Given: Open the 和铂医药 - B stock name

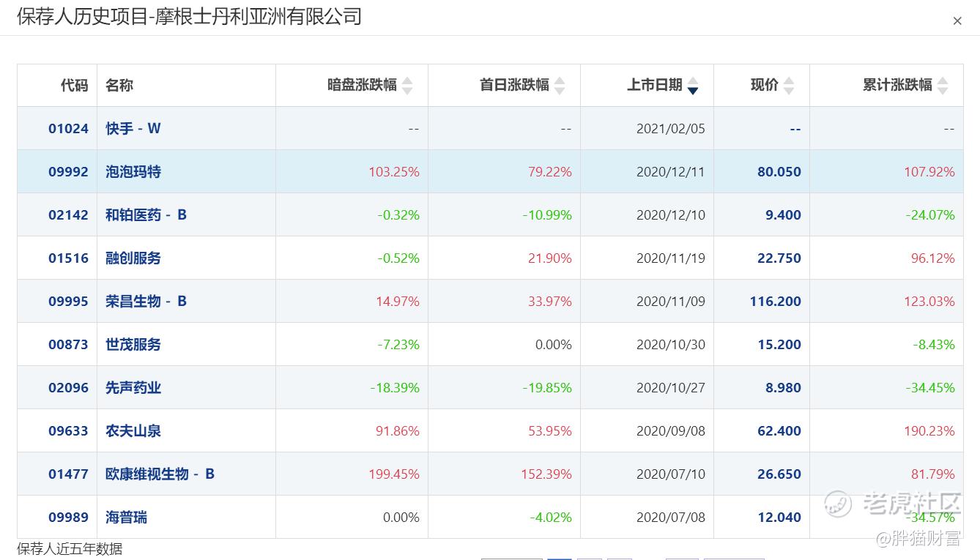Looking at the screenshot, I should coord(146,215).
